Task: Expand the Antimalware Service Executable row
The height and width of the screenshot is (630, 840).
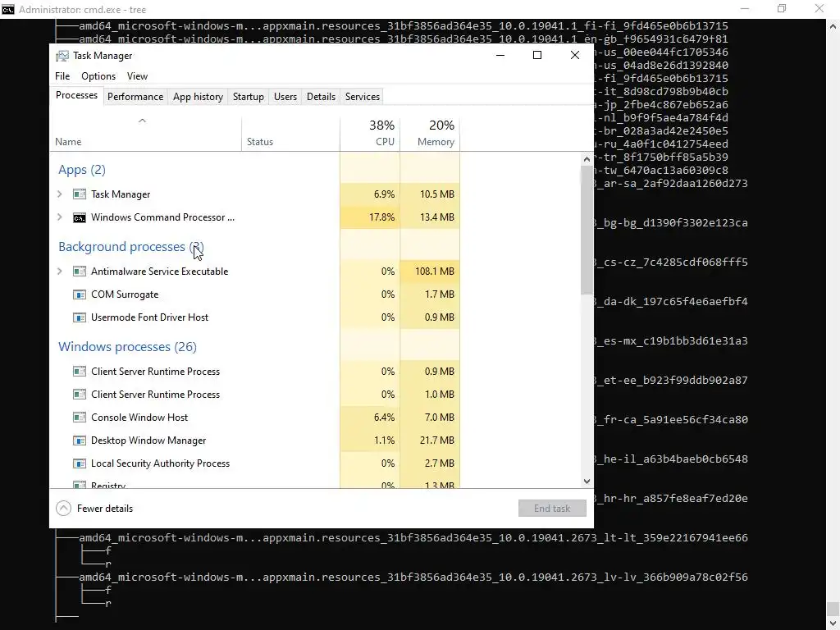Action: tap(59, 272)
